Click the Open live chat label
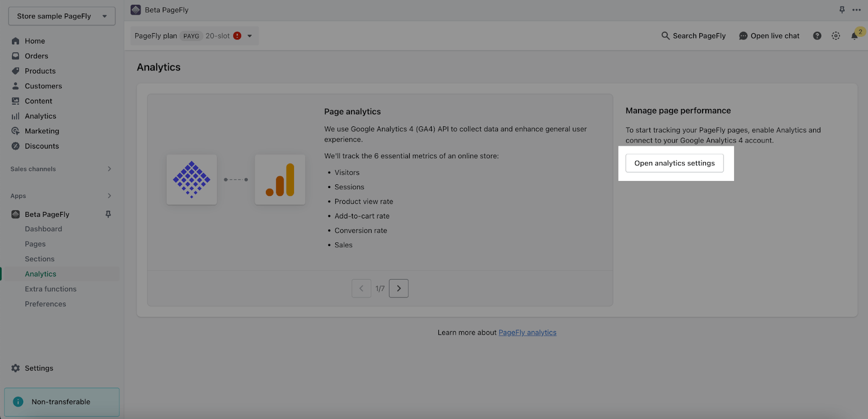 point(775,36)
